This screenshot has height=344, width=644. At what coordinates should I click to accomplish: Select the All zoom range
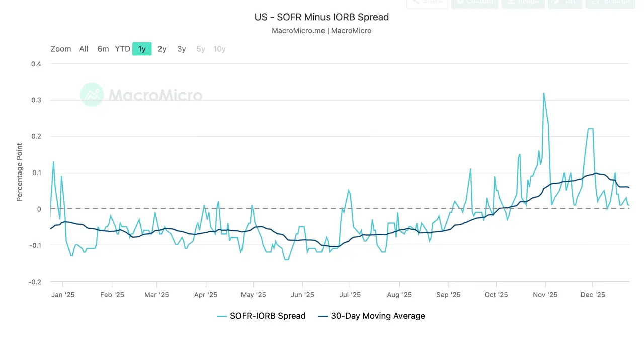tap(84, 49)
